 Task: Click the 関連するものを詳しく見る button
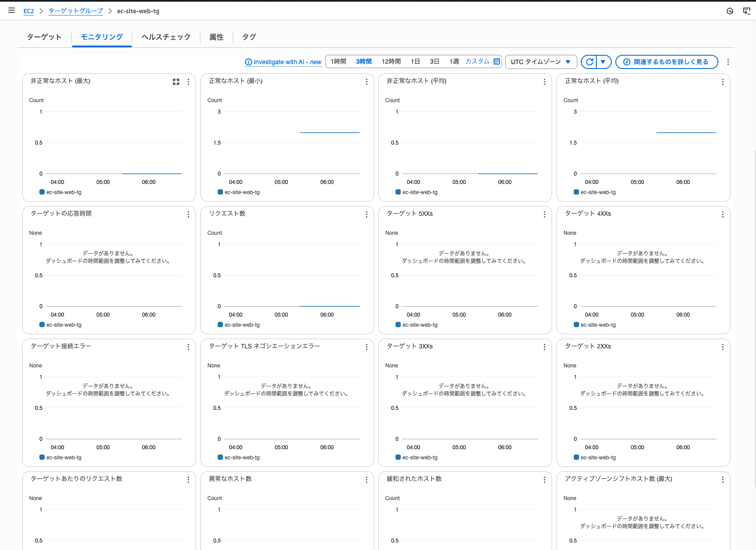click(666, 62)
